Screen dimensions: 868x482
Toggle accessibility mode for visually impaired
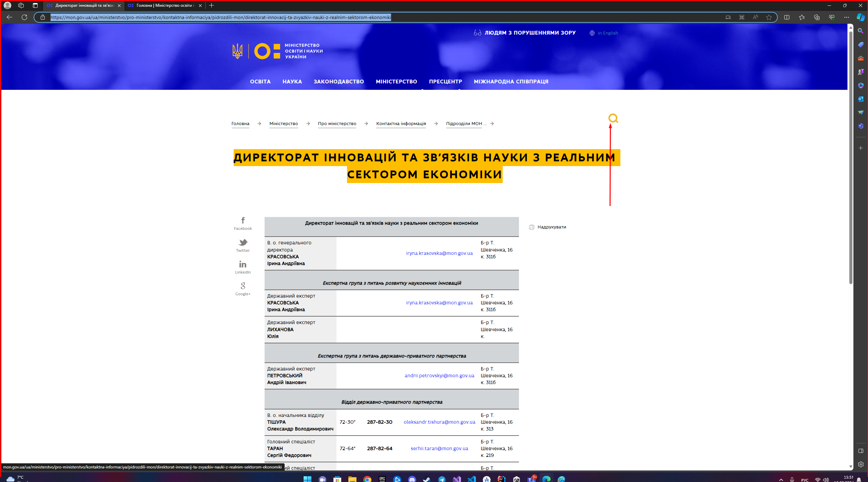pyautogui.click(x=525, y=33)
